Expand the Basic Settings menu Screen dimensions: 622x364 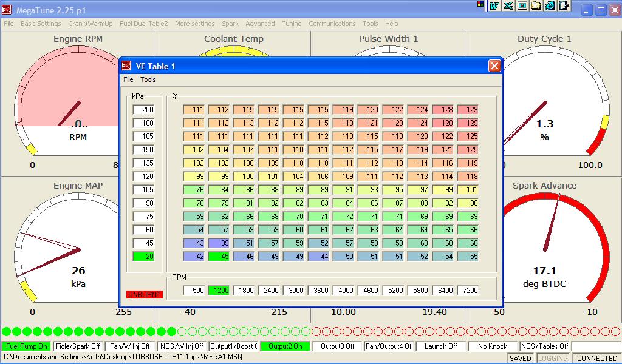click(41, 24)
